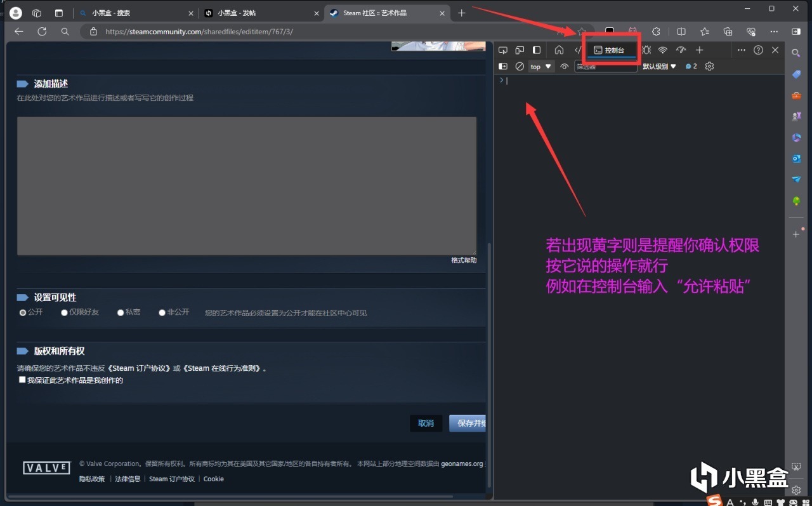
Task: Open the 隐私政策 privacy policy link
Action: pyautogui.click(x=92, y=479)
